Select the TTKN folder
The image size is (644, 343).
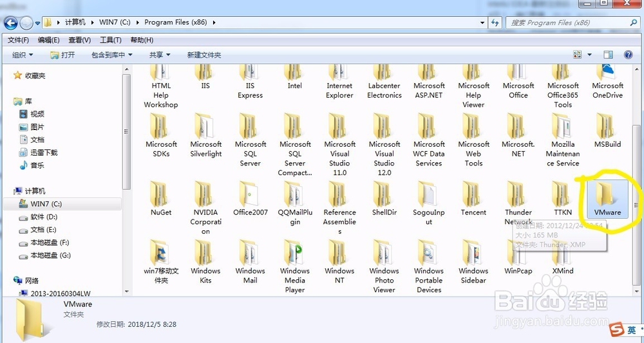[x=563, y=199]
